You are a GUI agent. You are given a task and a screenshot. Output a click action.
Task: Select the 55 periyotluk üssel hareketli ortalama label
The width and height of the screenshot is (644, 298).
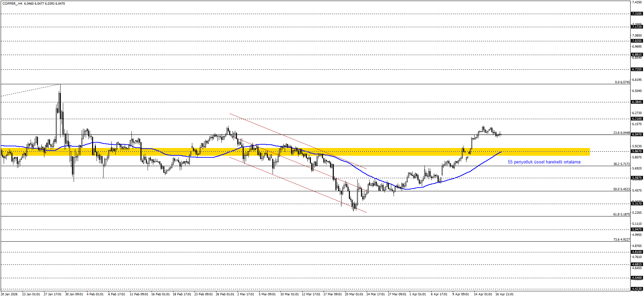coord(544,162)
